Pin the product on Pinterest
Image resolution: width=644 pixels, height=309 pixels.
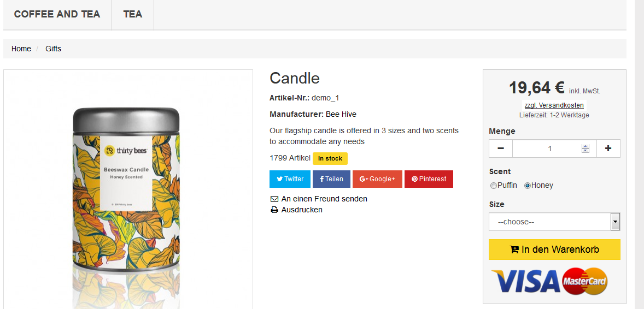click(429, 179)
